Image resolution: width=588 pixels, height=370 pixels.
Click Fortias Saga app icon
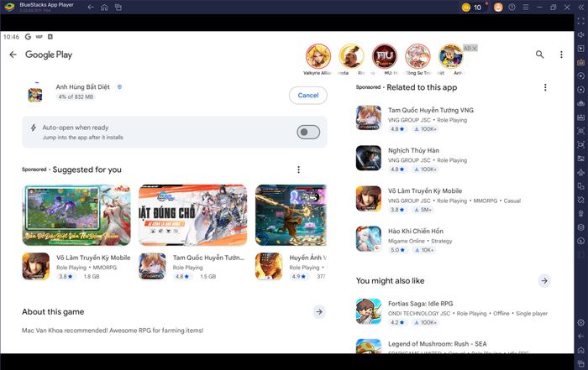[368, 310]
